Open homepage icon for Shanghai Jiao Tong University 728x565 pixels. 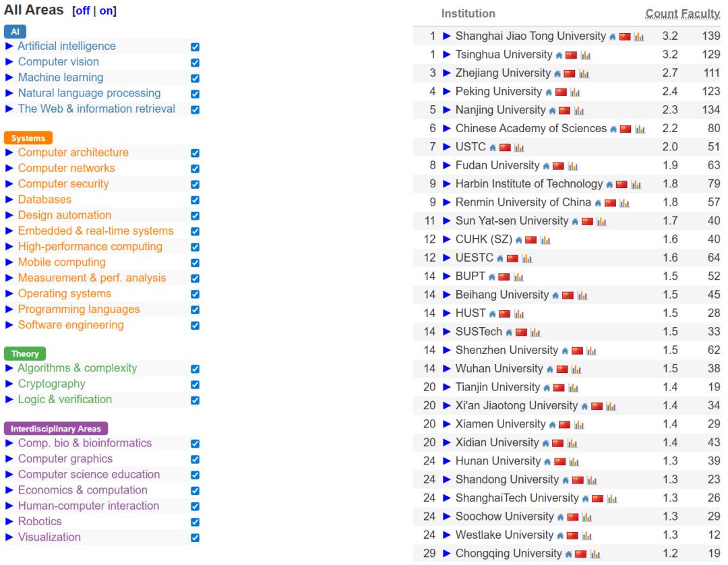pos(612,37)
